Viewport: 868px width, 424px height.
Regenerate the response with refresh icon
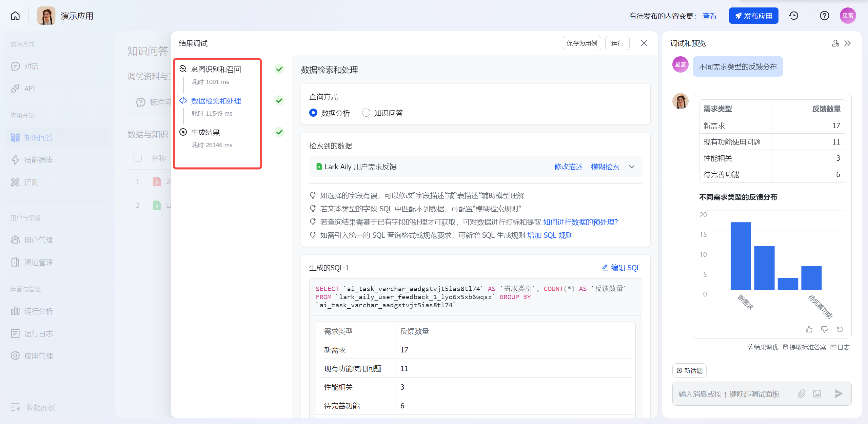[x=840, y=329]
